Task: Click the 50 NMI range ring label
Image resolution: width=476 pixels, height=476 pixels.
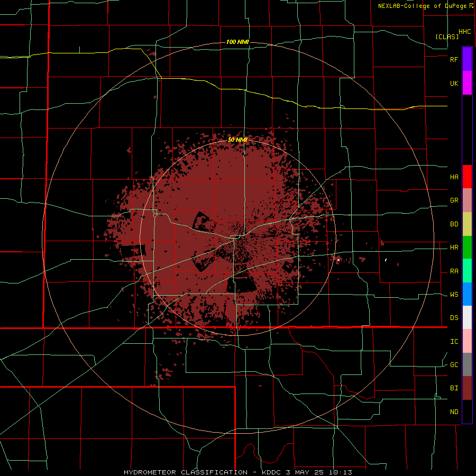Action: (237, 140)
